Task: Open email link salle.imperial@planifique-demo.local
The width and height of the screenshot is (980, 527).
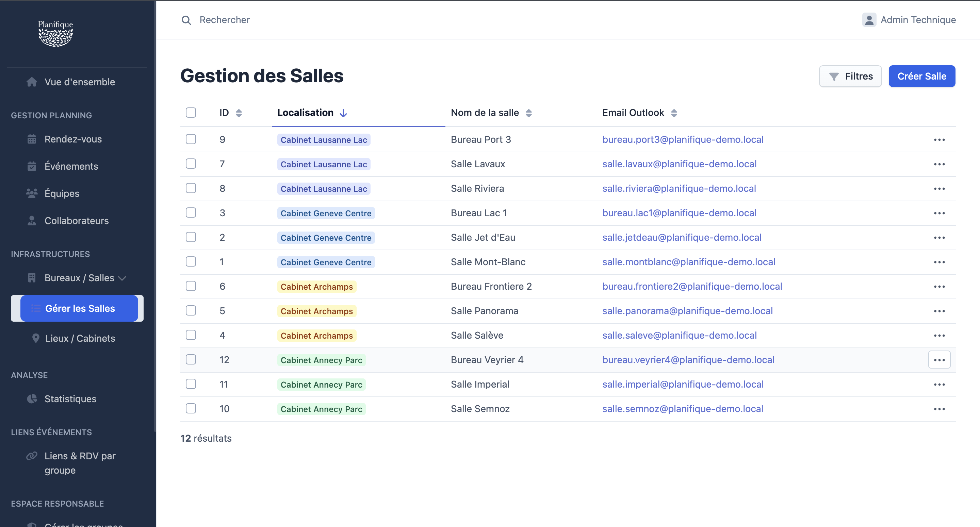Action: tap(683, 385)
